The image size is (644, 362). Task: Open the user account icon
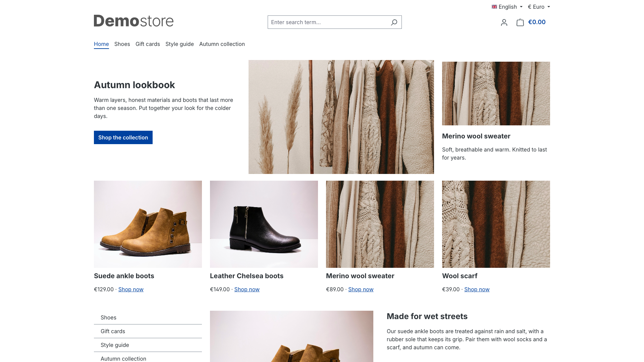pos(504,22)
